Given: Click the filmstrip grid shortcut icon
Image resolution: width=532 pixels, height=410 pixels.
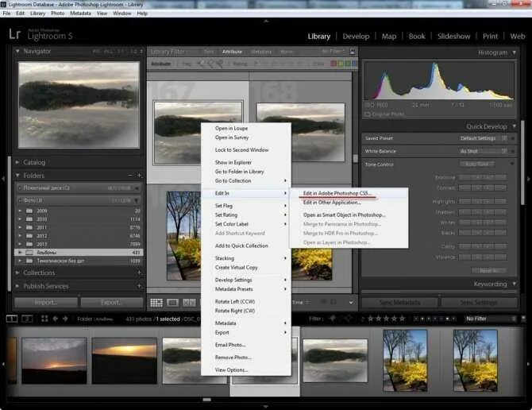Looking at the screenshot, I should [x=44, y=319].
